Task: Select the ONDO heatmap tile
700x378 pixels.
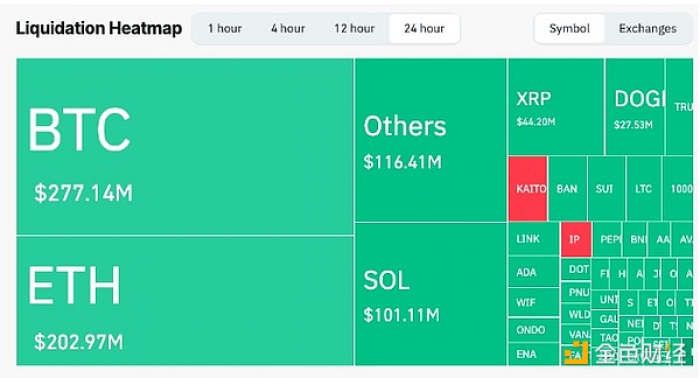Action: (x=533, y=330)
